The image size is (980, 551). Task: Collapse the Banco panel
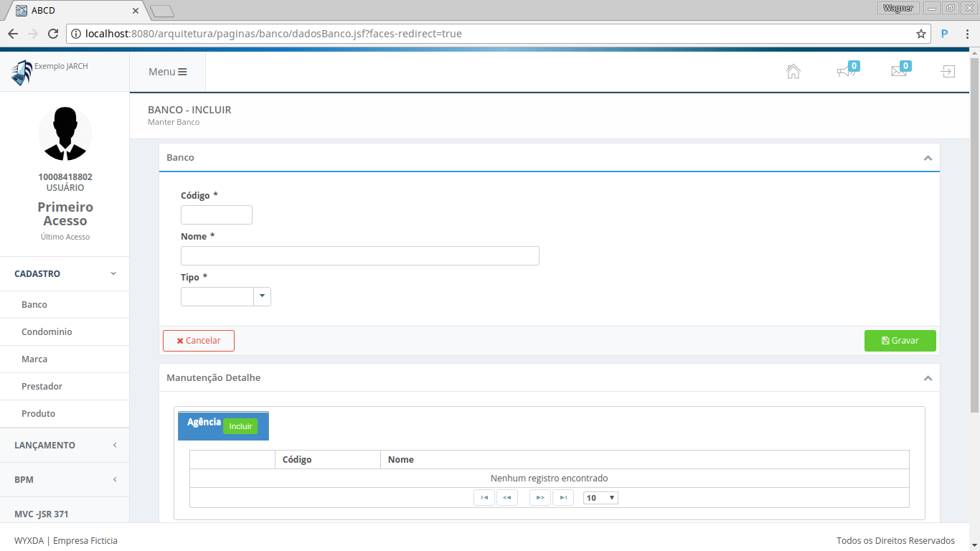point(928,158)
